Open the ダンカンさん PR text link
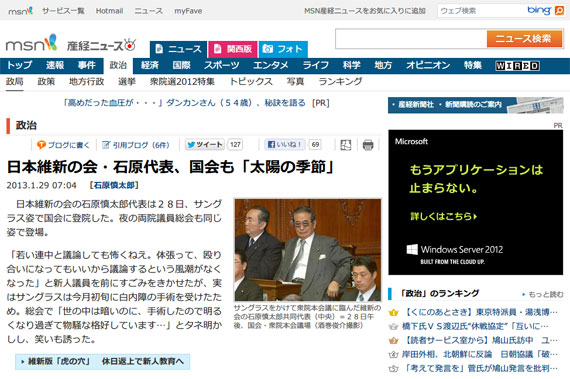This screenshot has height=379, width=570. click(x=184, y=103)
